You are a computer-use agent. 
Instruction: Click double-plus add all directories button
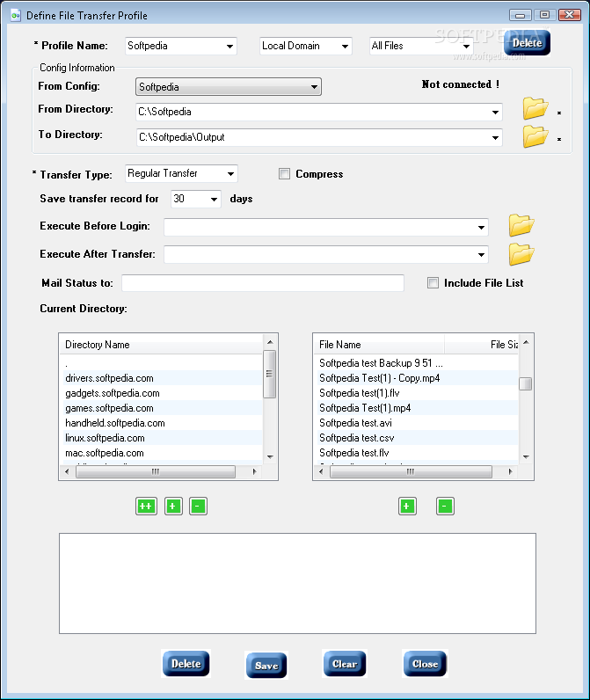point(146,507)
